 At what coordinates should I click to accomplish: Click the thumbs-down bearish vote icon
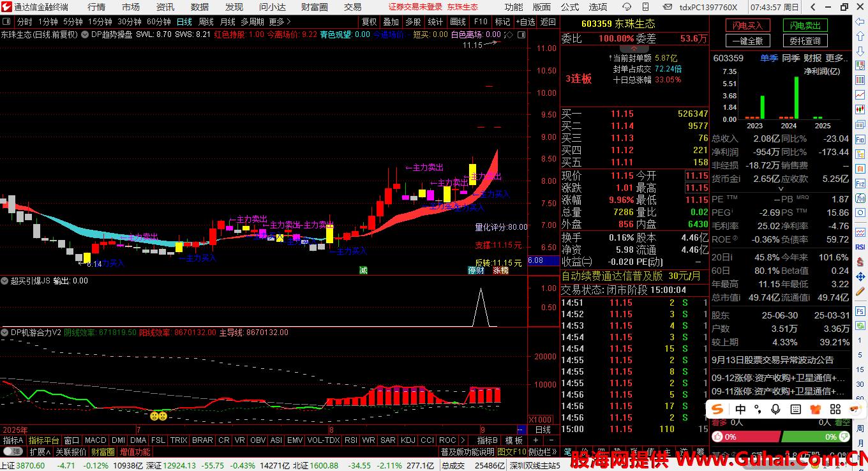[x=844, y=437]
